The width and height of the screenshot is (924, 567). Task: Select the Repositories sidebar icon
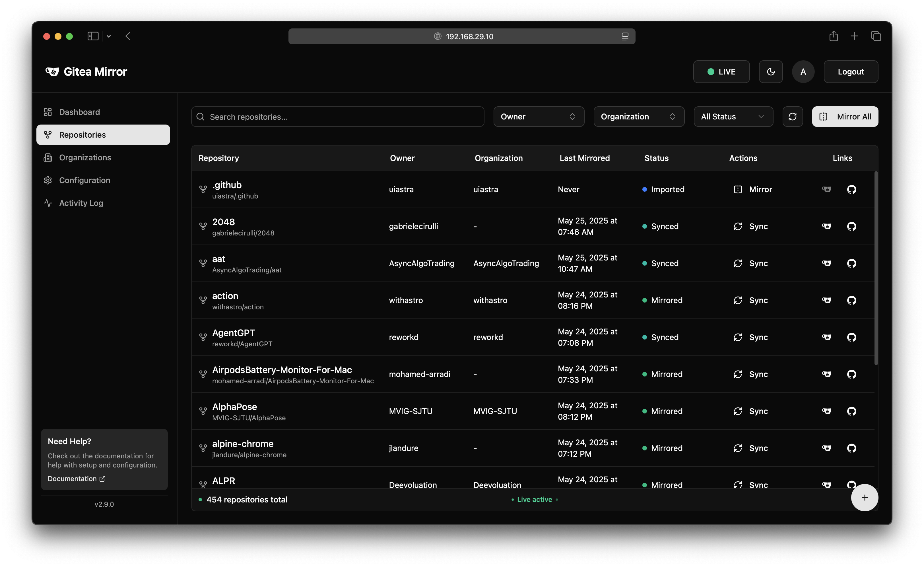[48, 134]
